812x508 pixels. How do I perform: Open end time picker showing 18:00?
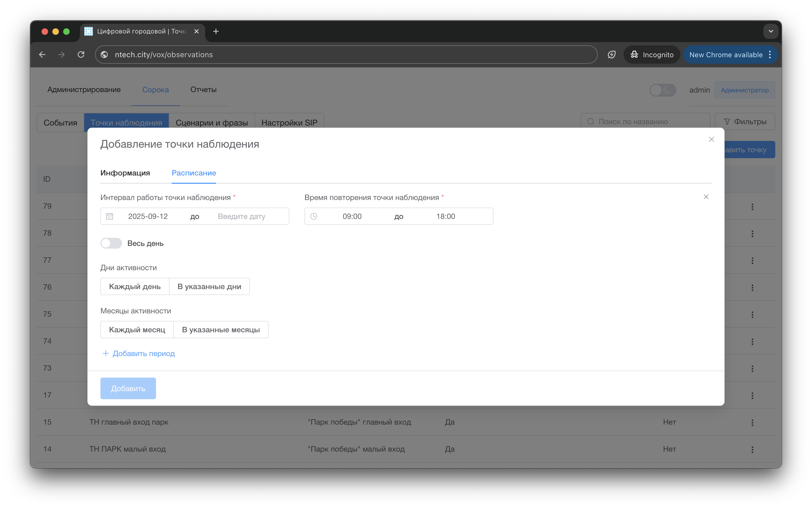click(445, 216)
